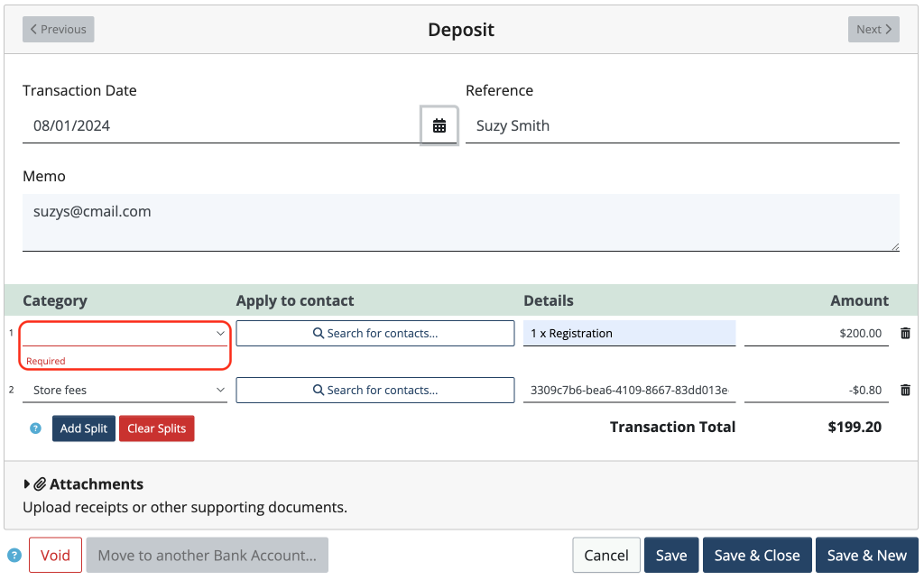This screenshot has height=580, width=924.
Task: Void the deposit transaction
Action: click(x=54, y=555)
